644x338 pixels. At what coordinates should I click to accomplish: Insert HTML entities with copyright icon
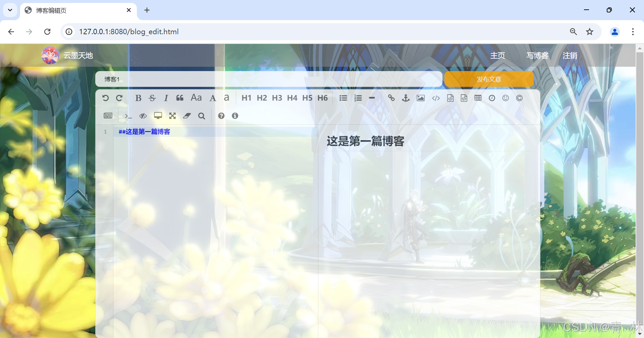pos(519,98)
